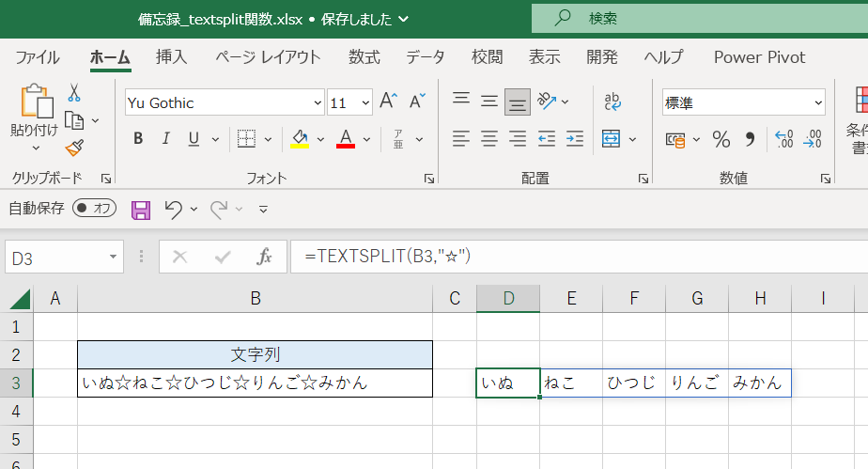
Task: Open font color dropdown arrow
Action: [366, 139]
